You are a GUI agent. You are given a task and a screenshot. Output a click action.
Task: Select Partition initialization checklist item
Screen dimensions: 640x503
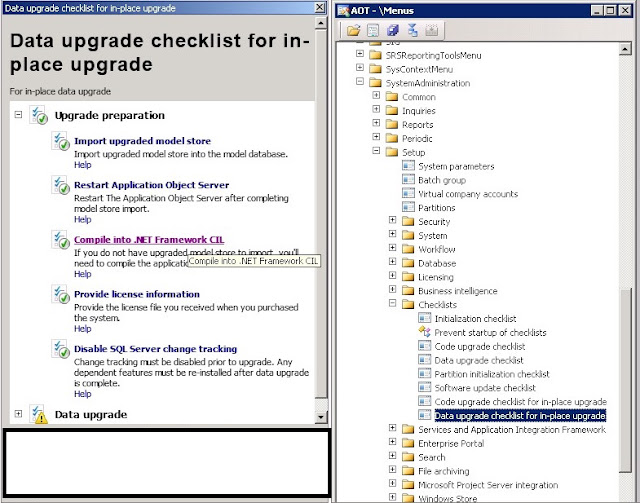point(492,374)
